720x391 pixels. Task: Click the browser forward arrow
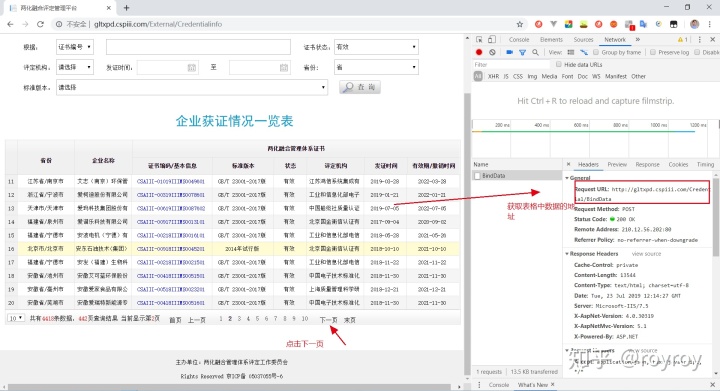point(25,24)
